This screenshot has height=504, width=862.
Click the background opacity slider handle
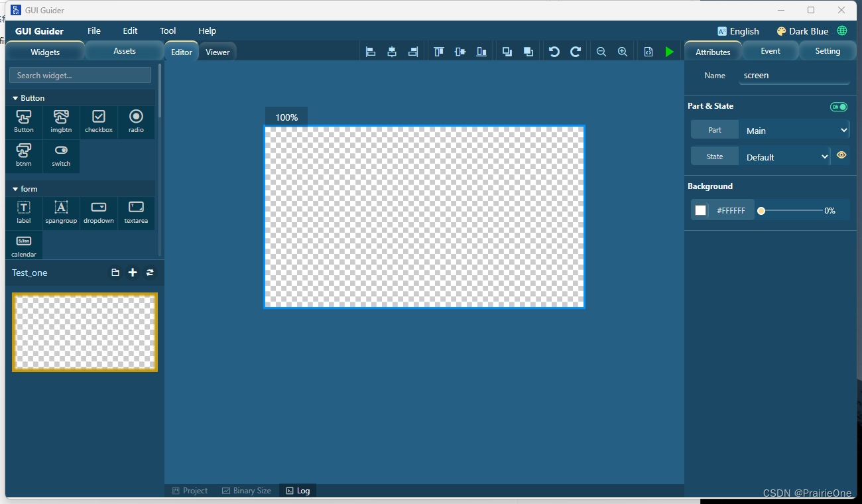[x=761, y=211]
